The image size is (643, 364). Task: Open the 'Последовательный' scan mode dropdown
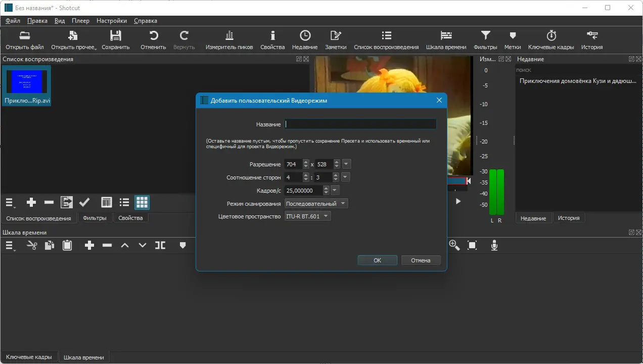[316, 203]
